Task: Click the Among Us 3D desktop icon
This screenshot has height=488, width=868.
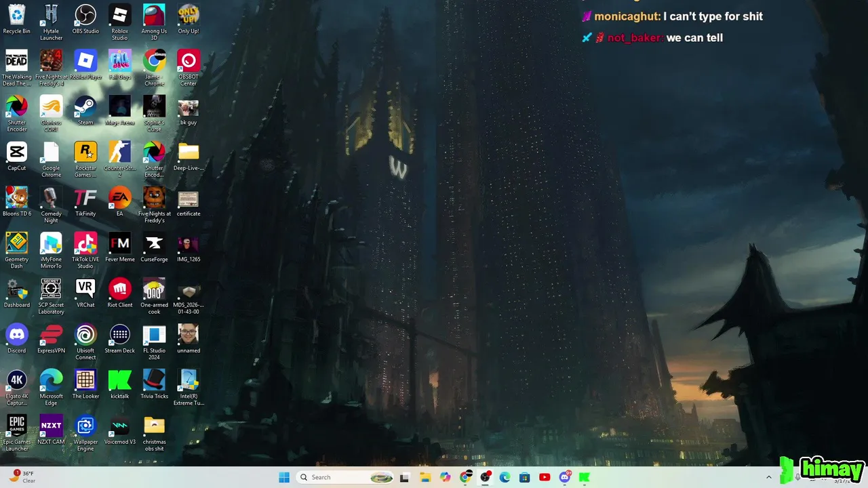Action: (154, 22)
